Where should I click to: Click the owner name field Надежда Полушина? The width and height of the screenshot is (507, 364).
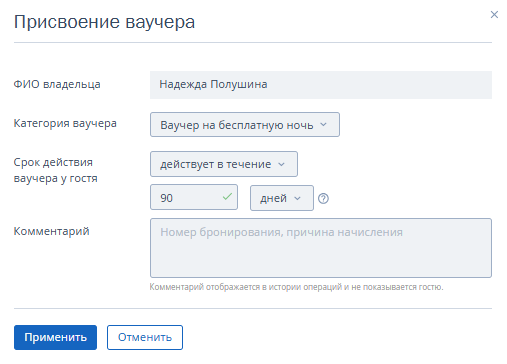(x=321, y=85)
